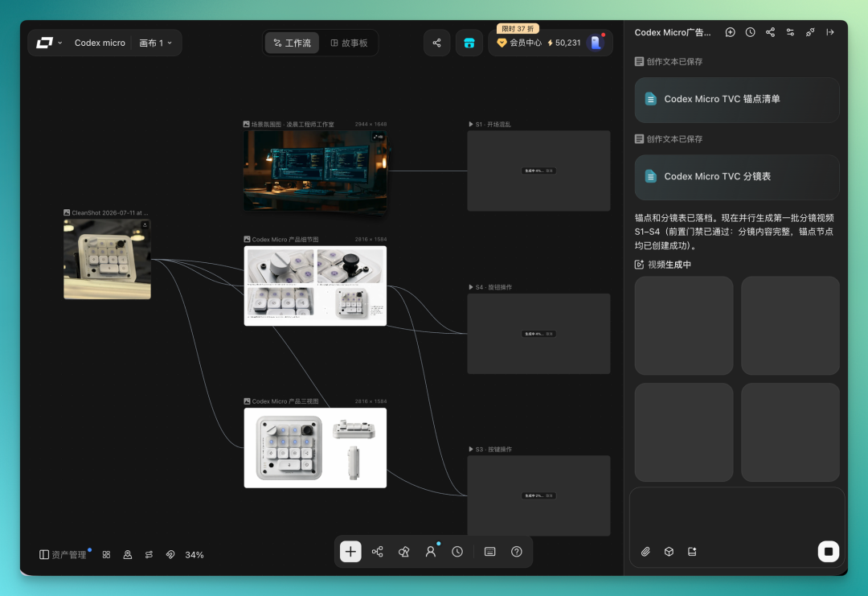Image resolution: width=868 pixels, height=596 pixels.
Task: Click the Codex micro project name
Action: (x=100, y=43)
